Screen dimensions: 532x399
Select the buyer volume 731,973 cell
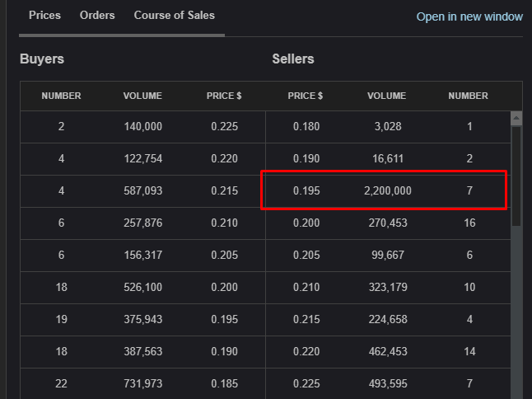(142, 384)
